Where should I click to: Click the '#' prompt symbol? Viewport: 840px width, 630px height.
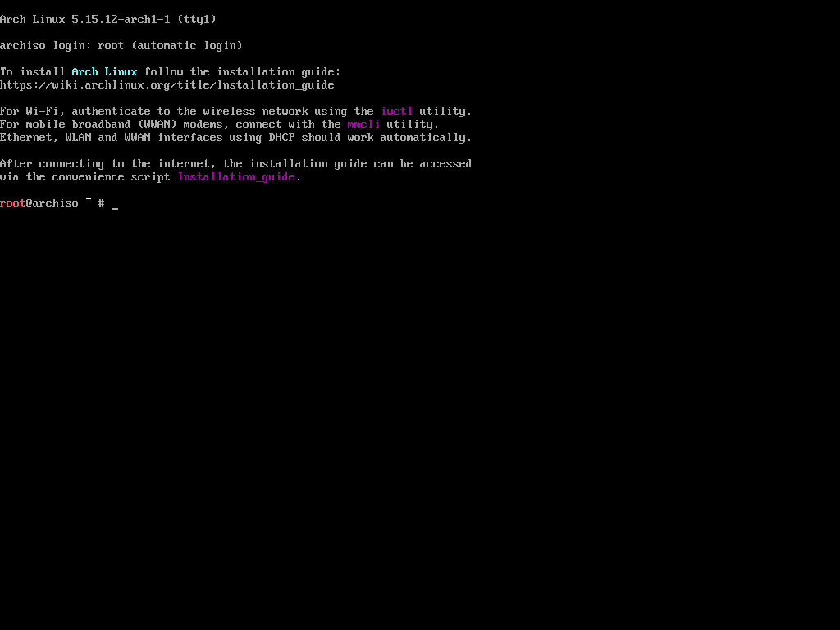(x=101, y=203)
